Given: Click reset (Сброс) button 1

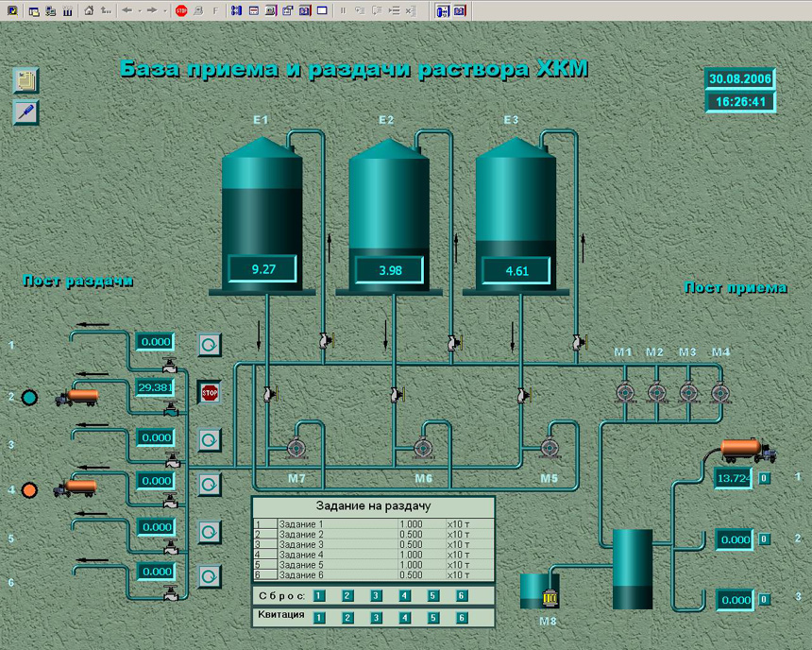Looking at the screenshot, I should [319, 595].
